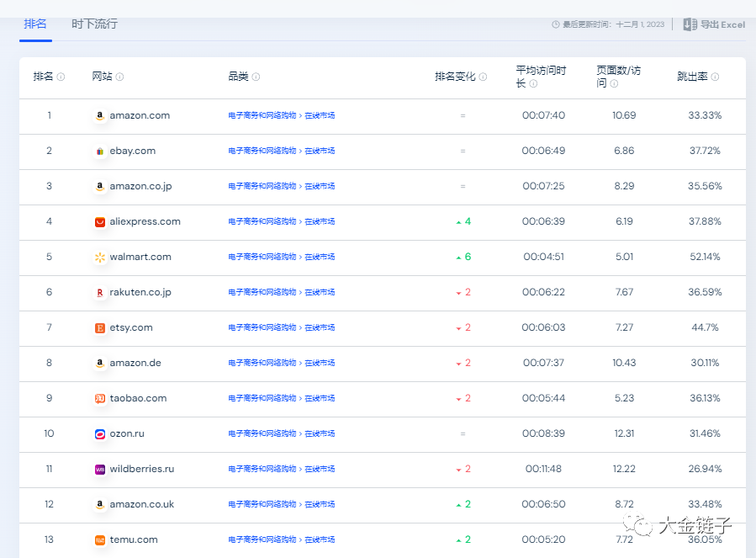Select the 8.29 pages per visit value
This screenshot has height=558, width=756.
[x=624, y=186]
